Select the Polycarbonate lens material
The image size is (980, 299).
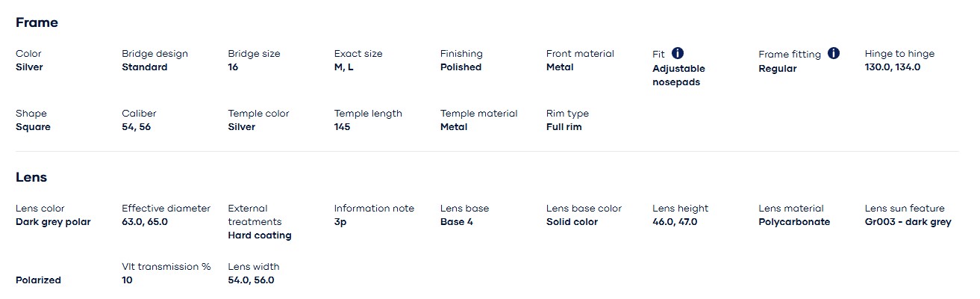click(794, 222)
